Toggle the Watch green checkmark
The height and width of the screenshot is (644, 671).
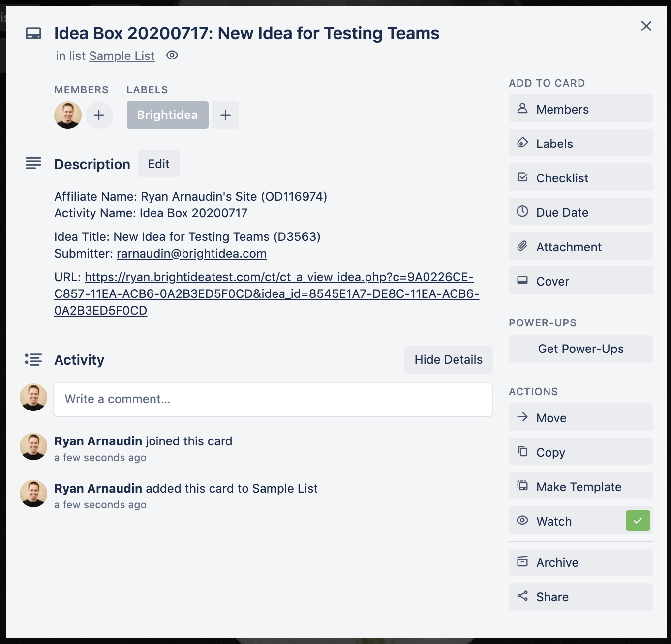pos(638,521)
